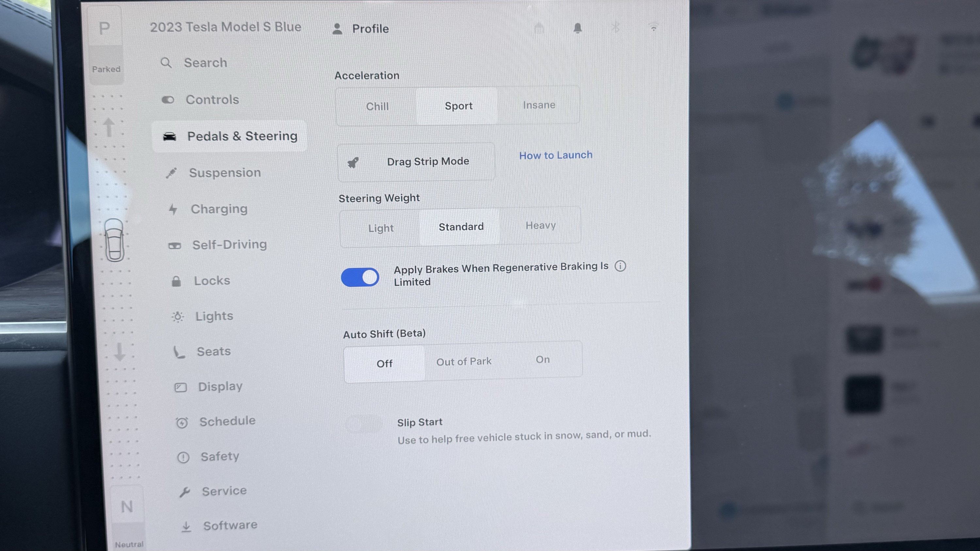Image resolution: width=980 pixels, height=551 pixels.
Task: Set Auto Shift to On
Action: [x=543, y=360]
